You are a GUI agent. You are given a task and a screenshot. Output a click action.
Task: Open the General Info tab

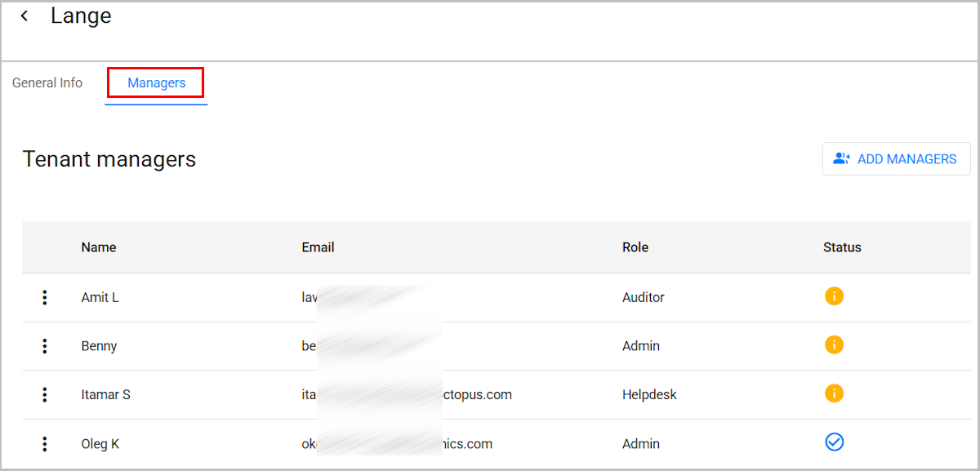[x=47, y=83]
